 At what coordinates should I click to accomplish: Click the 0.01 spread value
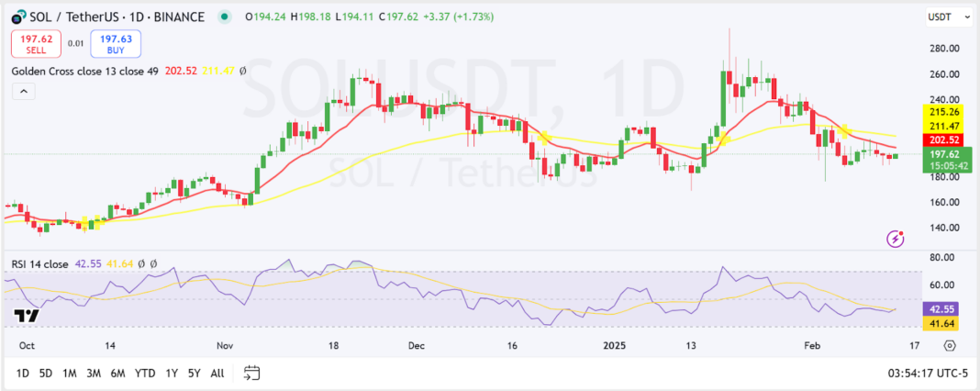[75, 44]
